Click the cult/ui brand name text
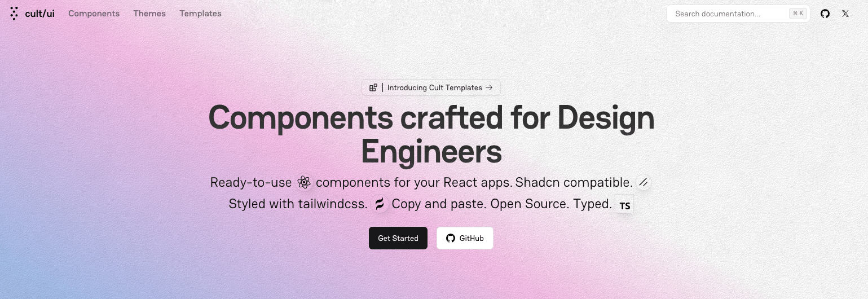The image size is (868, 299). pyautogui.click(x=39, y=14)
